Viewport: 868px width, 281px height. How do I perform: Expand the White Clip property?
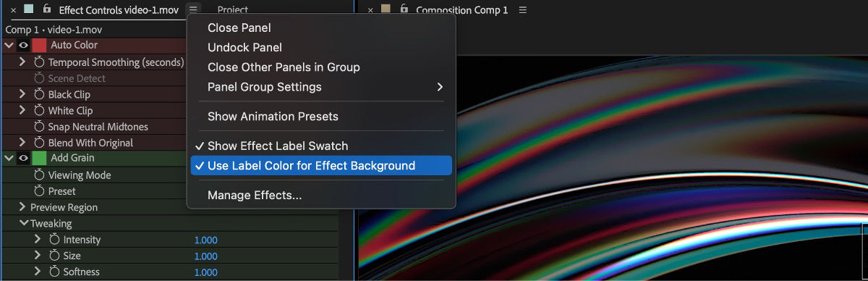(x=22, y=111)
